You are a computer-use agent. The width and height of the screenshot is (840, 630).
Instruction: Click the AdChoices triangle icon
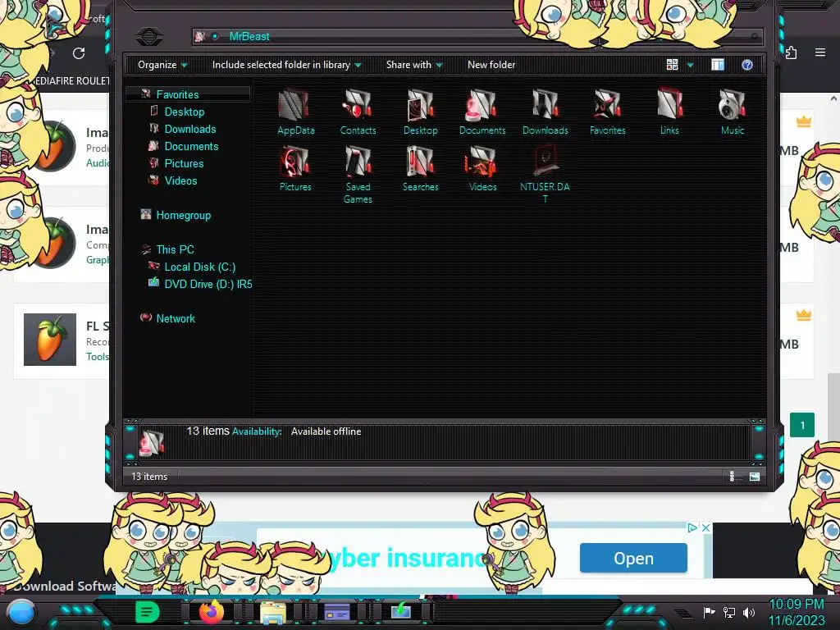(692, 527)
